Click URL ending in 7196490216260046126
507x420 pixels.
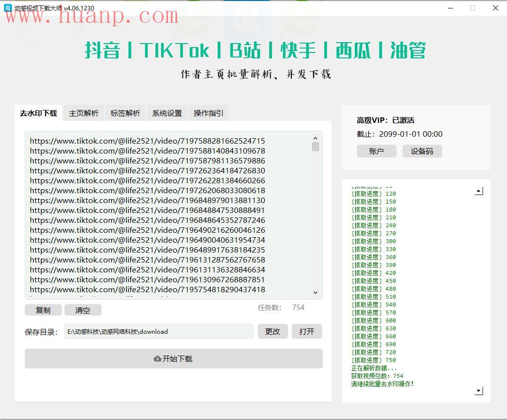click(148, 230)
